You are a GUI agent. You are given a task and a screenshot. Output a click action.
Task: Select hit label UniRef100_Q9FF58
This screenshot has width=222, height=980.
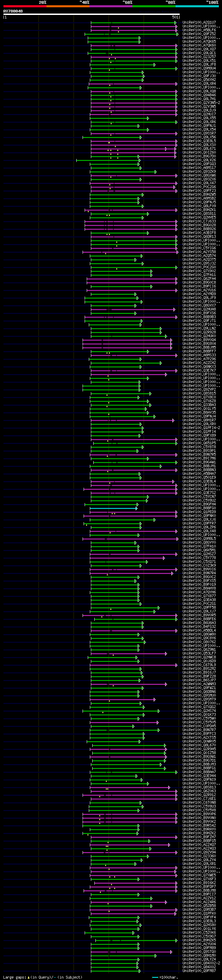click(x=199, y=608)
